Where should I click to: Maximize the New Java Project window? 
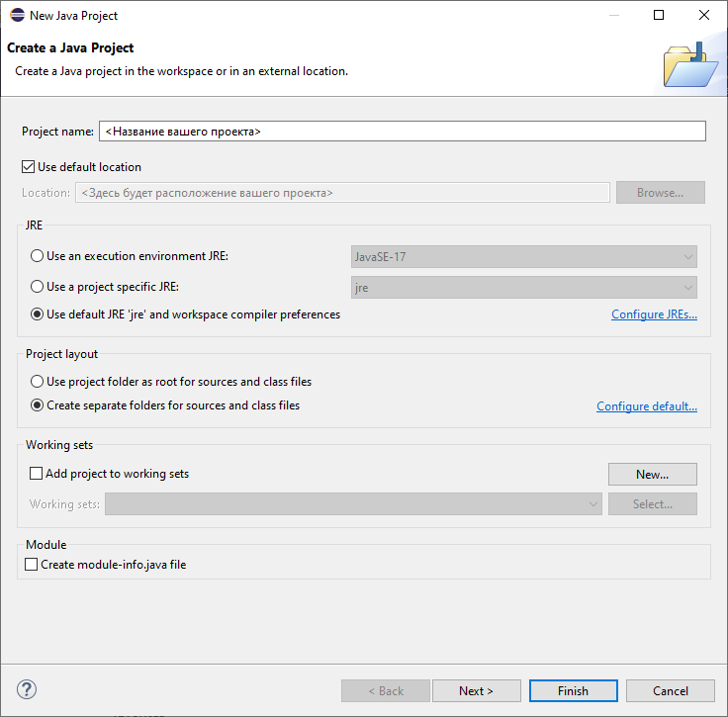pos(659,15)
